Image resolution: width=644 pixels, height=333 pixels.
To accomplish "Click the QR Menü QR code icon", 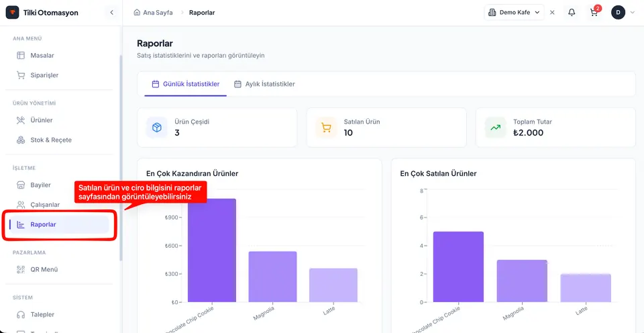I will 21,270.
